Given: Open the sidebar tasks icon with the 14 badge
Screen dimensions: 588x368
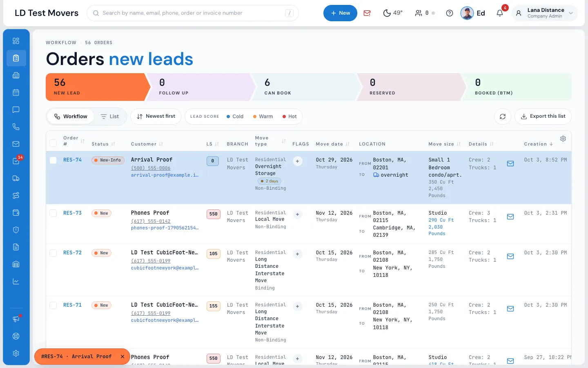Looking at the screenshot, I should pos(16,161).
